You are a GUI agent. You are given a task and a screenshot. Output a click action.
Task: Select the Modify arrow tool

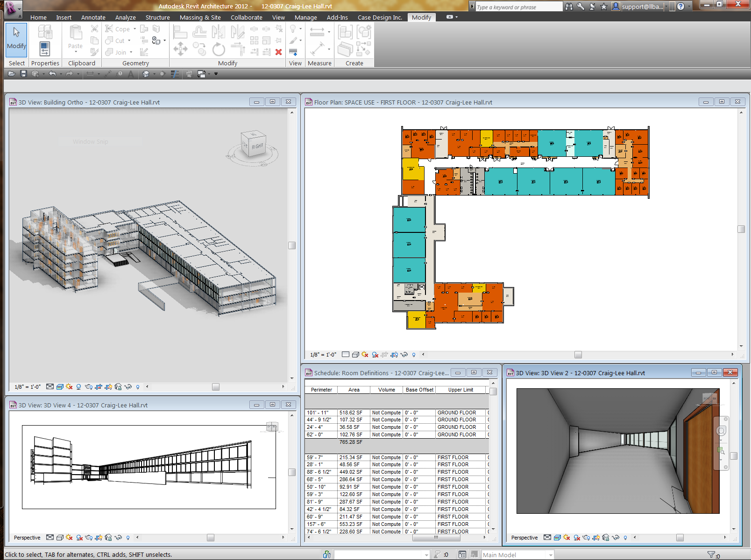point(16,40)
